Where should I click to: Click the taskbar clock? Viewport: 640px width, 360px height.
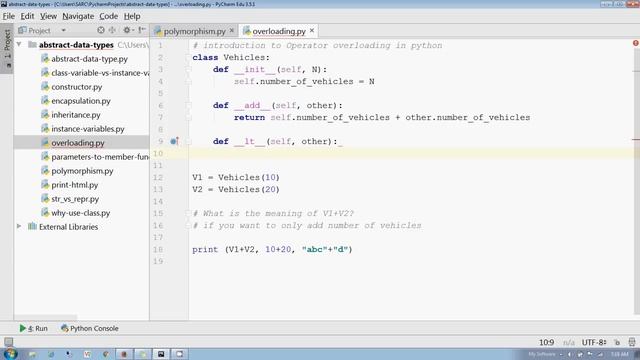(x=620, y=354)
